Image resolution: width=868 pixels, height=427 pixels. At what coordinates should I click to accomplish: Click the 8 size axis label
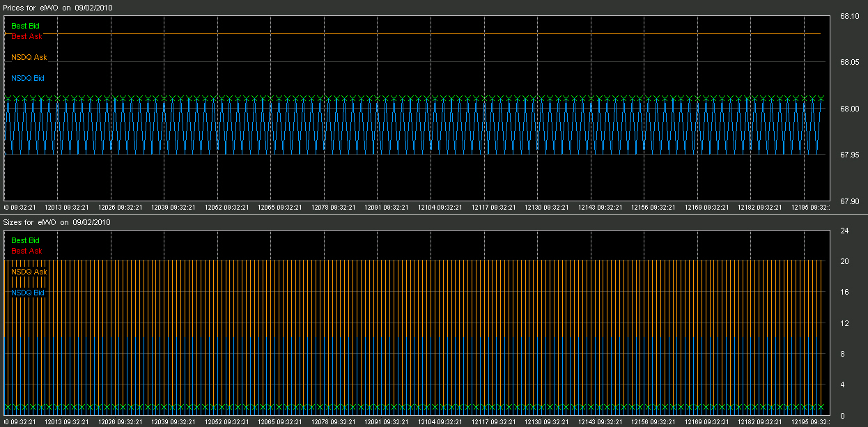tap(844, 354)
